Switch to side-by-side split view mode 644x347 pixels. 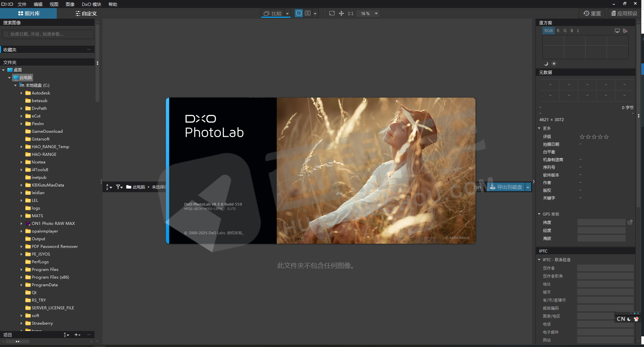(x=308, y=13)
